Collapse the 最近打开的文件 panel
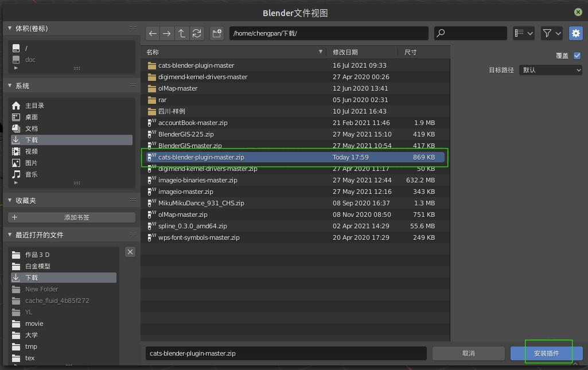The width and height of the screenshot is (588, 370). point(10,235)
